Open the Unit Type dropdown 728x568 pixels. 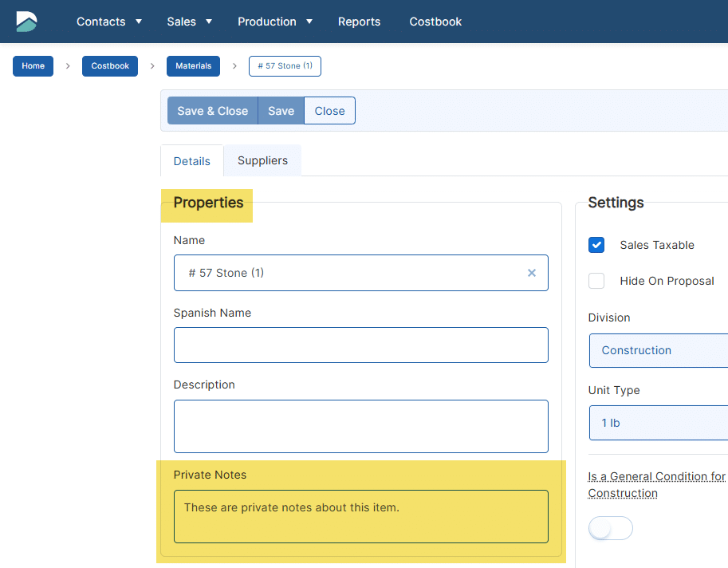point(658,423)
